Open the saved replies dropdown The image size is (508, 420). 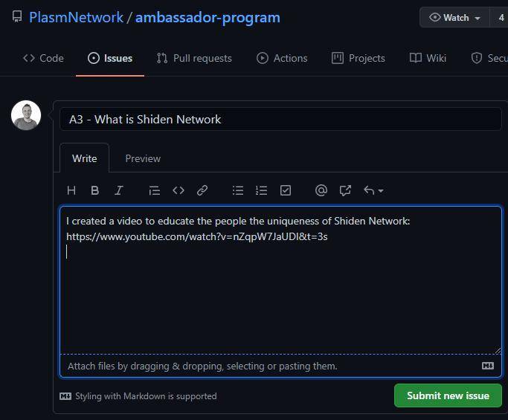coord(373,190)
